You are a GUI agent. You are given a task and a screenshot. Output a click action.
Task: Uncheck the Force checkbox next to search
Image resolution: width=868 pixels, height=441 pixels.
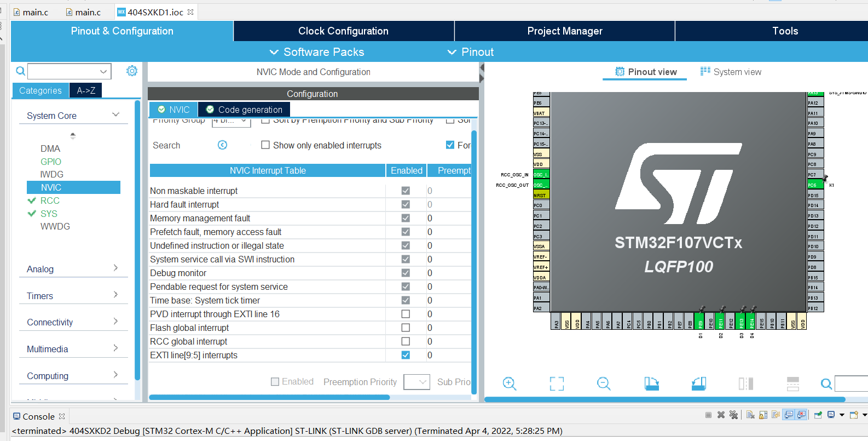point(450,145)
